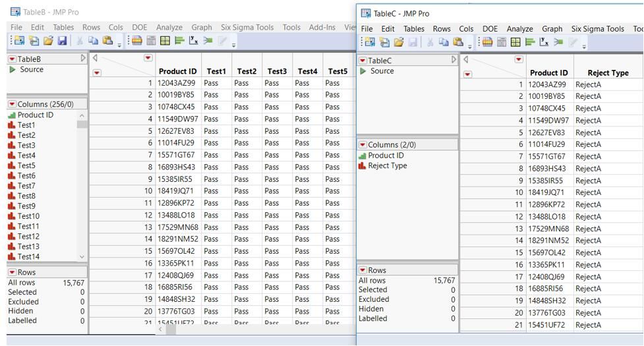Open Cols menu in TableC window
The width and height of the screenshot is (644, 346).
(x=466, y=29)
